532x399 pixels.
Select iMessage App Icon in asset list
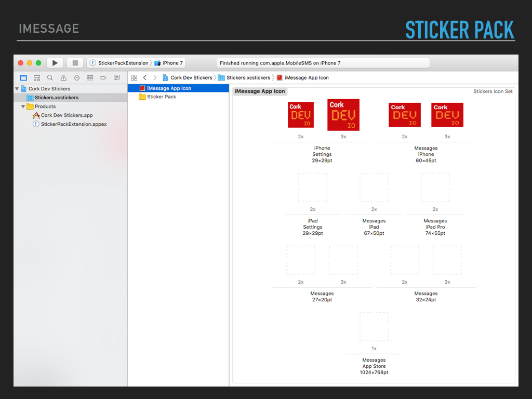(x=179, y=88)
